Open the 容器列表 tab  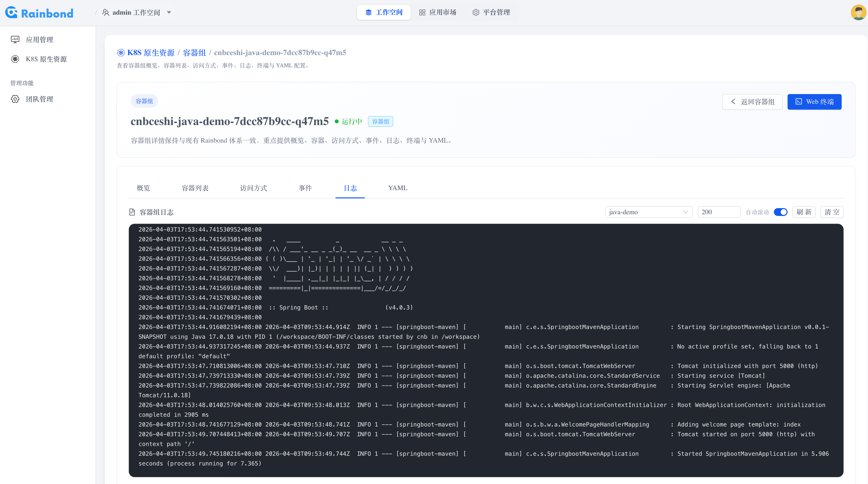tap(195, 188)
